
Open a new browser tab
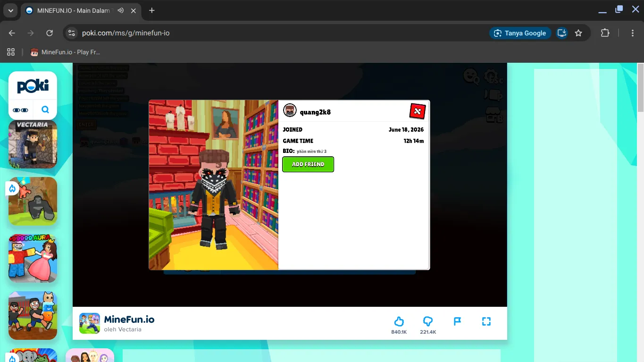[152, 11]
